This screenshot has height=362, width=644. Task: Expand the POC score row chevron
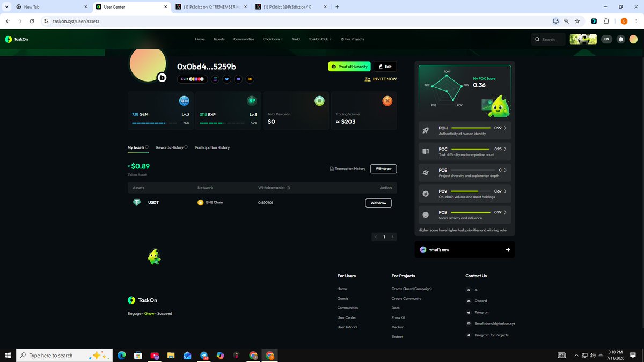pos(505,149)
